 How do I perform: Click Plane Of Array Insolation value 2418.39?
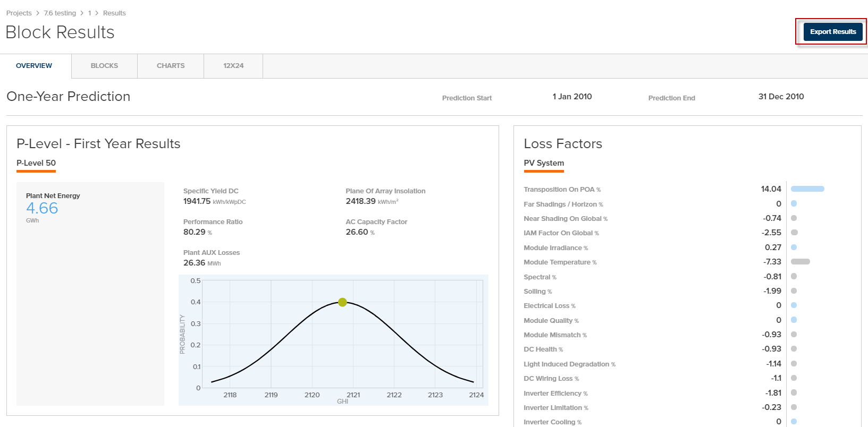[x=360, y=201]
